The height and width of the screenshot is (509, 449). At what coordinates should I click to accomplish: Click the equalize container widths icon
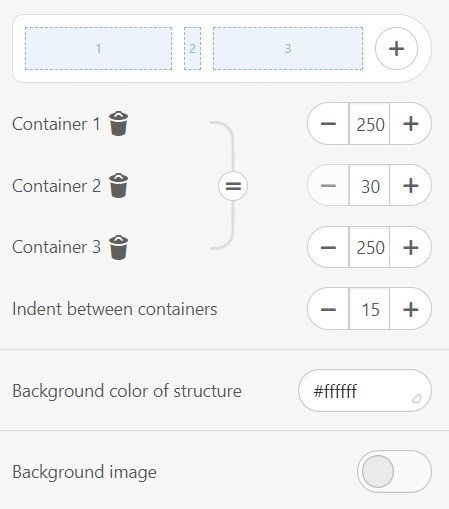233,186
